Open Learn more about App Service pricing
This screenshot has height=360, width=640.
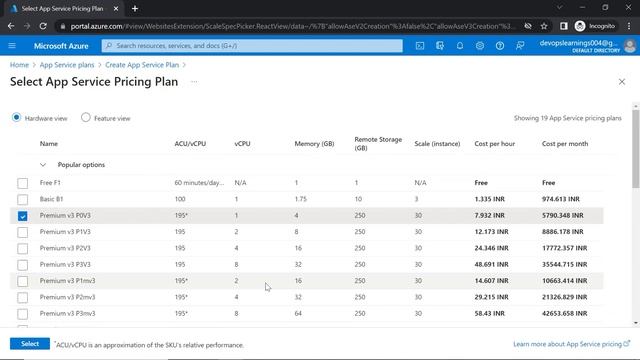click(x=571, y=344)
